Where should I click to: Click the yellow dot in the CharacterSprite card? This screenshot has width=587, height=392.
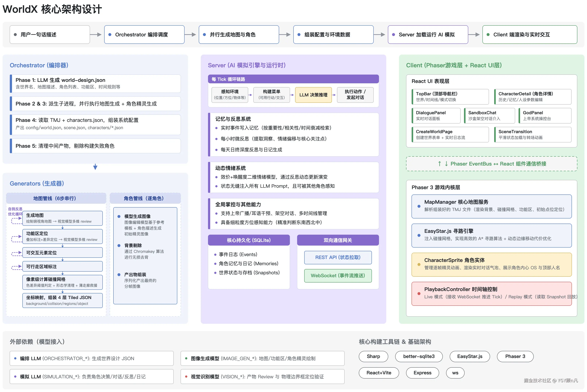tap(419, 264)
